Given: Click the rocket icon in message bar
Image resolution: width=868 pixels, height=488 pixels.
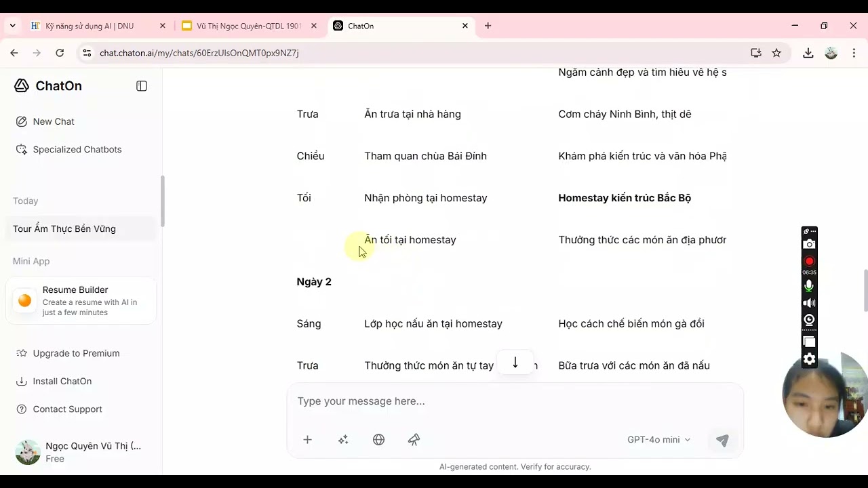Looking at the screenshot, I should 414,440.
